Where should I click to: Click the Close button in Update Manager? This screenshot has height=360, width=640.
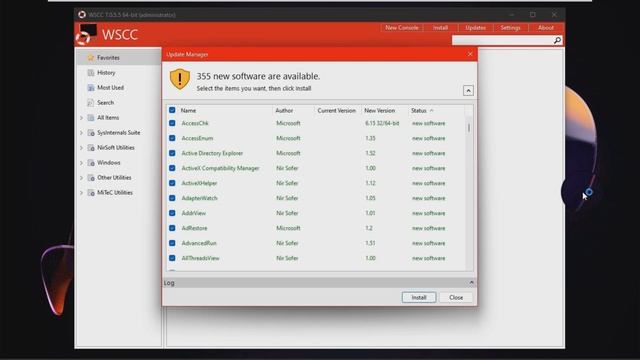[x=456, y=298]
